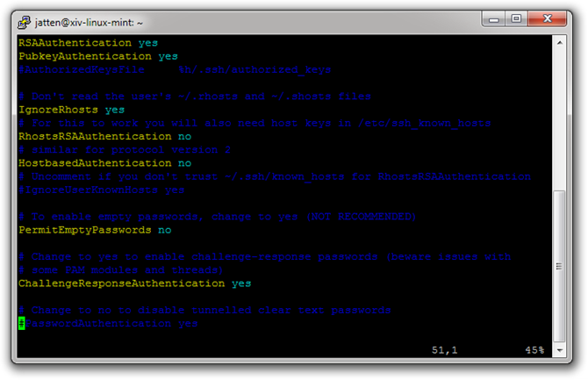Maximize the PuTTY window
This screenshot has width=588, height=380.
tap(516, 18)
